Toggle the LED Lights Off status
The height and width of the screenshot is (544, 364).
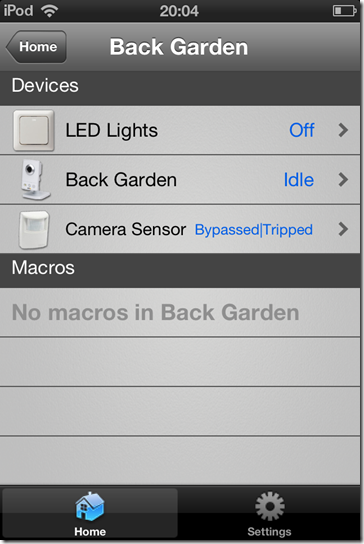302,130
